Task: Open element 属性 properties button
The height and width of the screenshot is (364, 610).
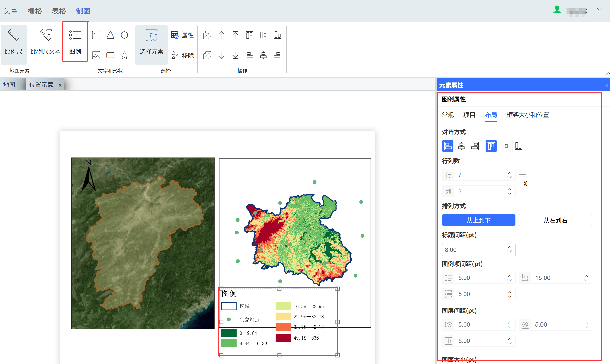Action: point(182,35)
